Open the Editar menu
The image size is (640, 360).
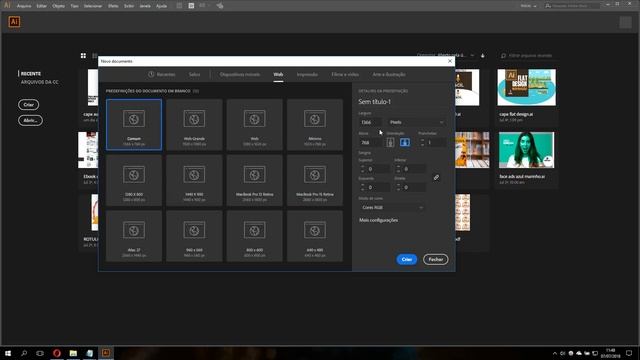pyautogui.click(x=42, y=6)
